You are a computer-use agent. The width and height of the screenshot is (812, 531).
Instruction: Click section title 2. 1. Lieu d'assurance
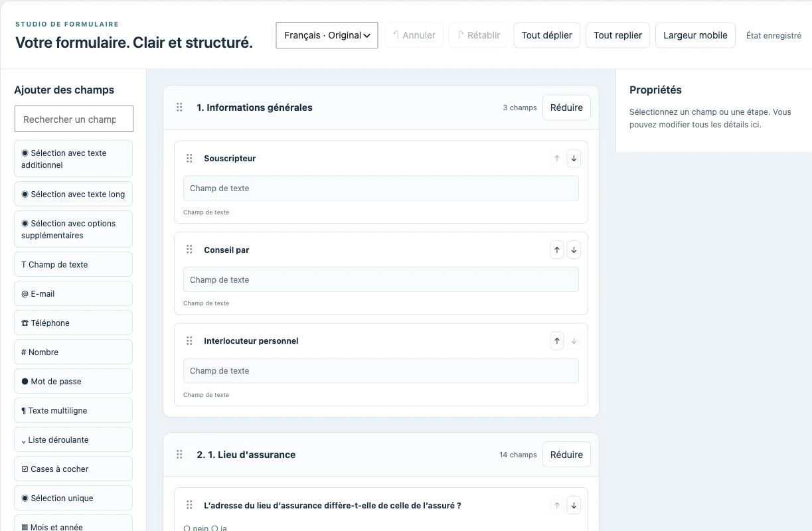(x=246, y=455)
